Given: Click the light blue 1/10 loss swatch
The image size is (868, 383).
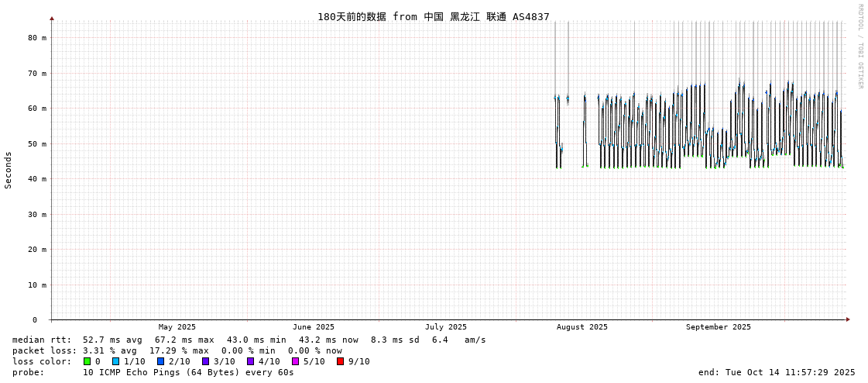Looking at the screenshot, I should click(115, 361).
